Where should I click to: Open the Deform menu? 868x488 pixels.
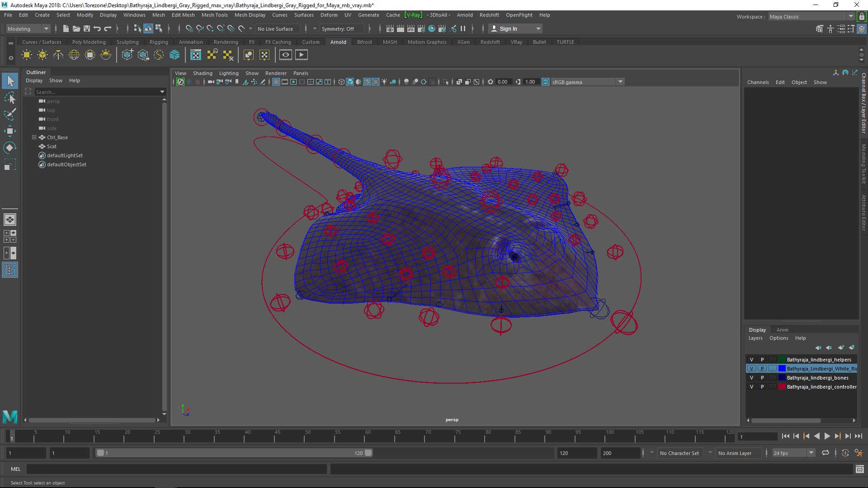tap(329, 15)
